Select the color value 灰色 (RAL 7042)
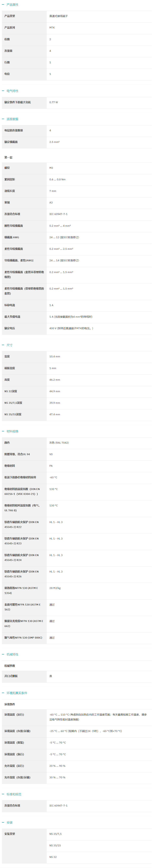The image size is (153, 868). pyautogui.click(x=59, y=443)
